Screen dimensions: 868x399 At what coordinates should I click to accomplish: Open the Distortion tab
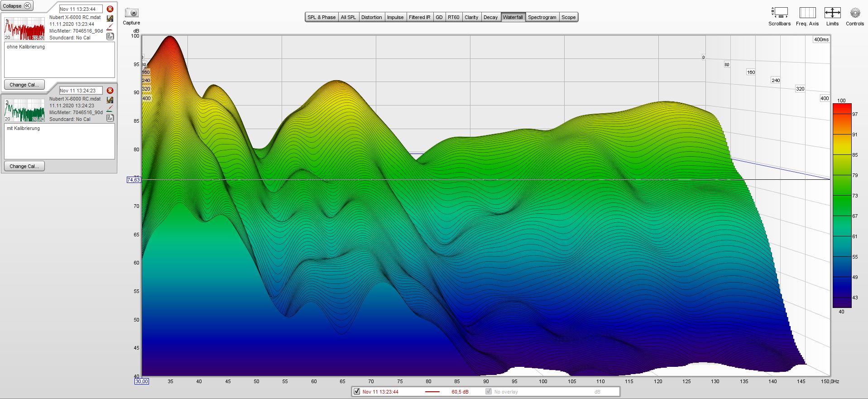click(x=371, y=17)
